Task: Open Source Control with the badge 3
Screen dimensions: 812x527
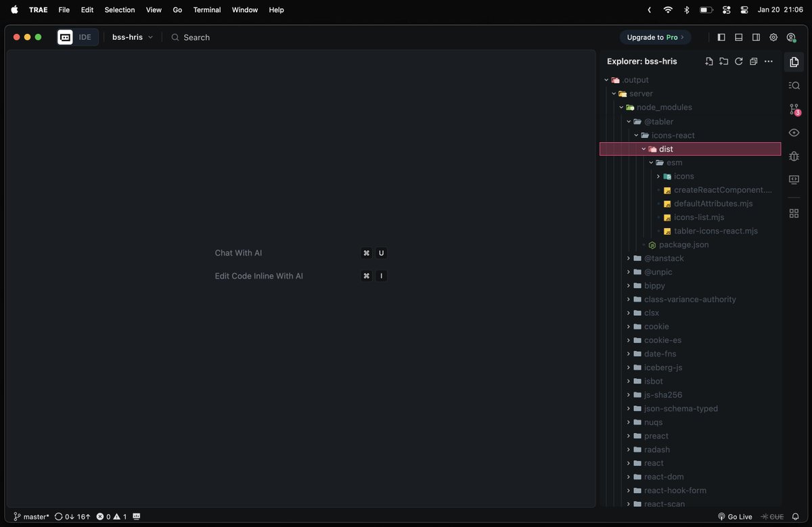Action: [794, 109]
